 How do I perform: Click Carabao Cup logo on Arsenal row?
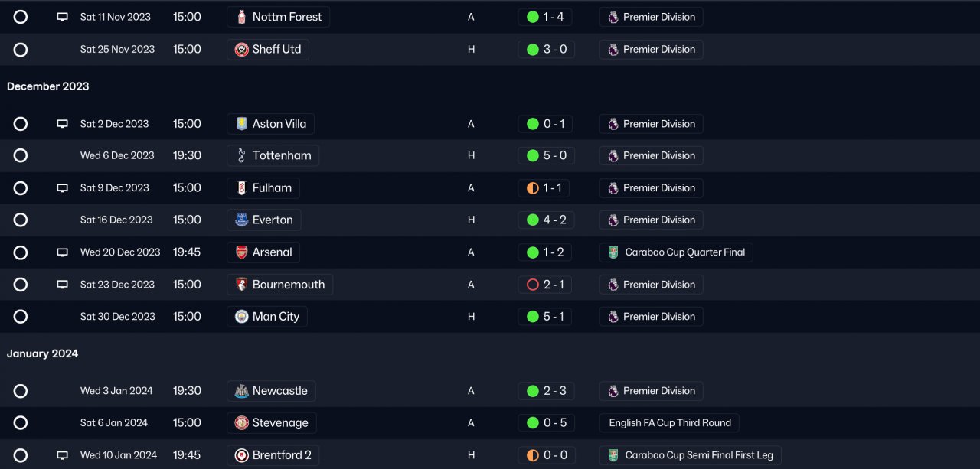point(613,252)
